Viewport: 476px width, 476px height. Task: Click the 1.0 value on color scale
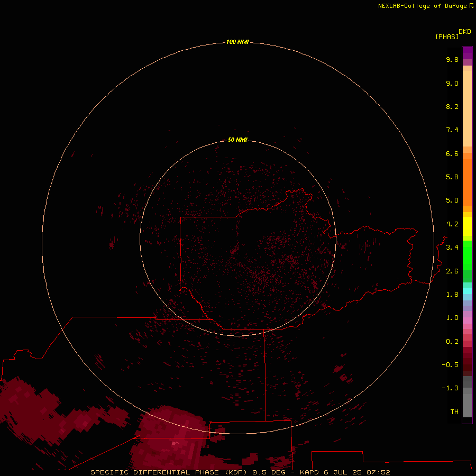452,318
